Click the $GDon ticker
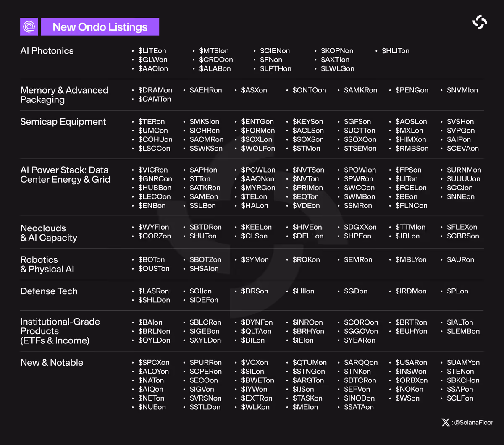Viewport: 504px width, 445px height. (356, 291)
